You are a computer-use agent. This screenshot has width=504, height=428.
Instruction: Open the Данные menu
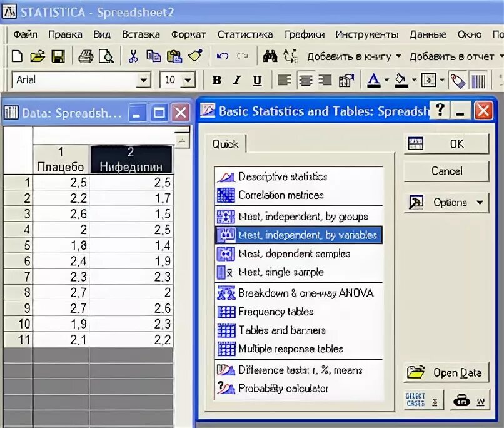(428, 34)
